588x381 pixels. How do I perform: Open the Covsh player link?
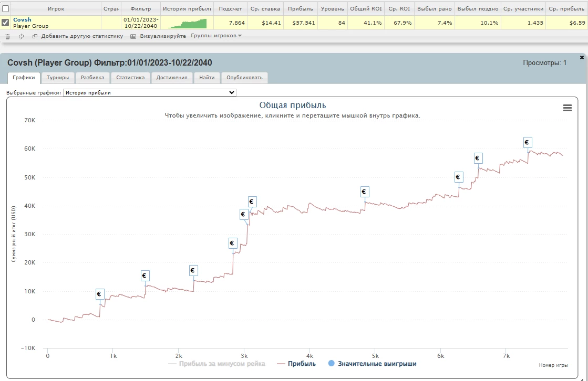(x=22, y=19)
